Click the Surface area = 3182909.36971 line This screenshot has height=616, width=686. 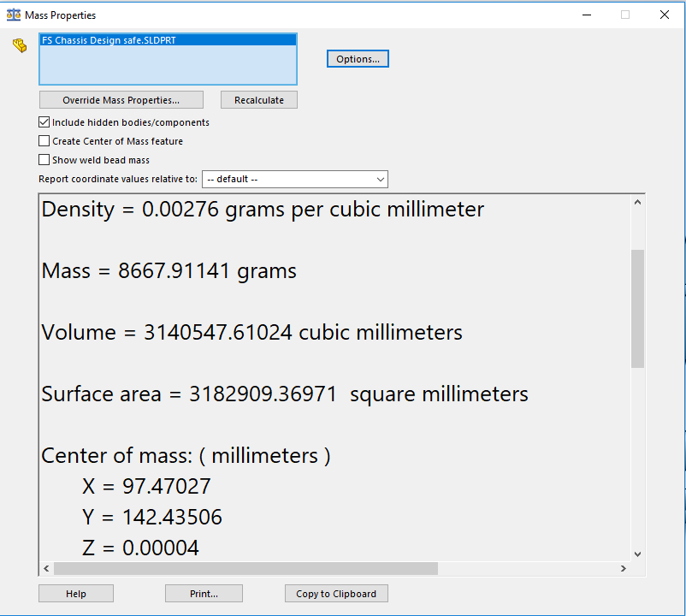click(285, 394)
